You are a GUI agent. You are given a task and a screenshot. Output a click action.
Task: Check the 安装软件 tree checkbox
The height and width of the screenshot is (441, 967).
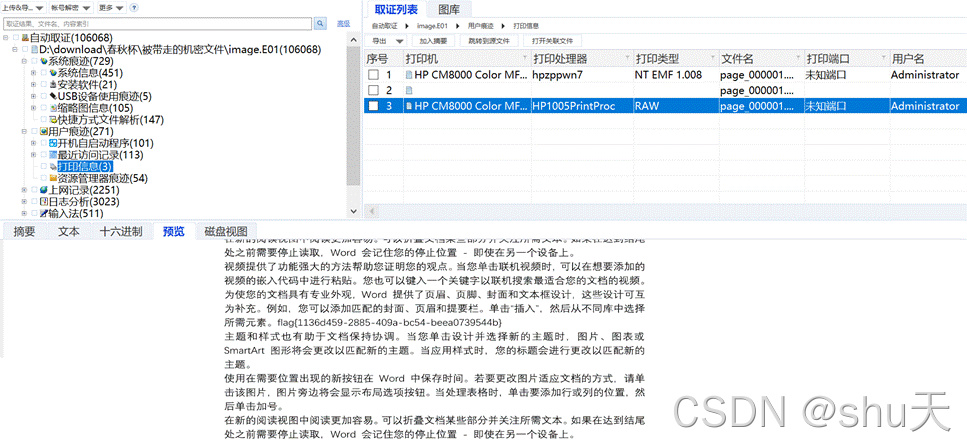[x=44, y=84]
